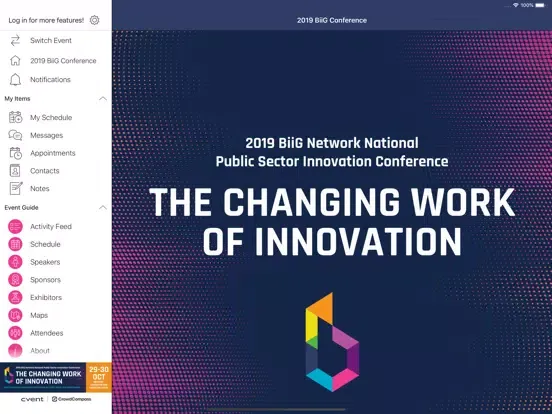Tap the battery status icon
The width and height of the screenshot is (552, 414).
coord(540,5)
